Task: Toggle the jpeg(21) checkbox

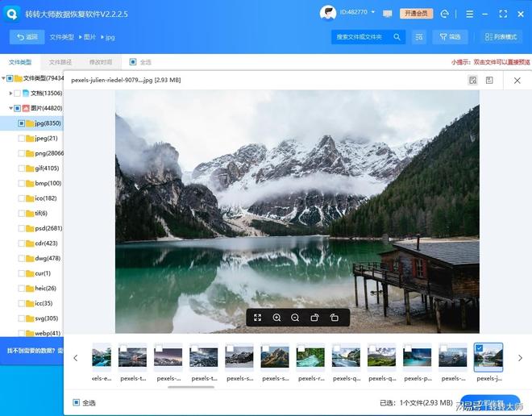Action: pos(22,138)
